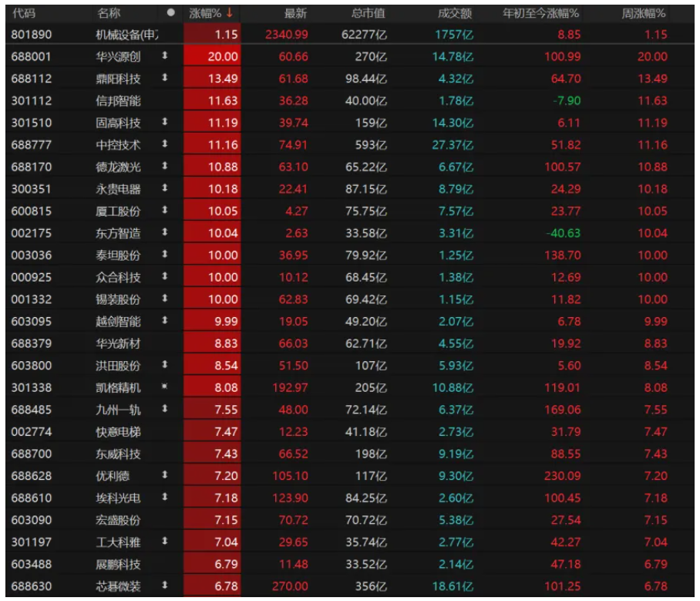Sort by 年初至今涨幅% column header
This screenshot has height=601, width=700.
click(x=540, y=14)
